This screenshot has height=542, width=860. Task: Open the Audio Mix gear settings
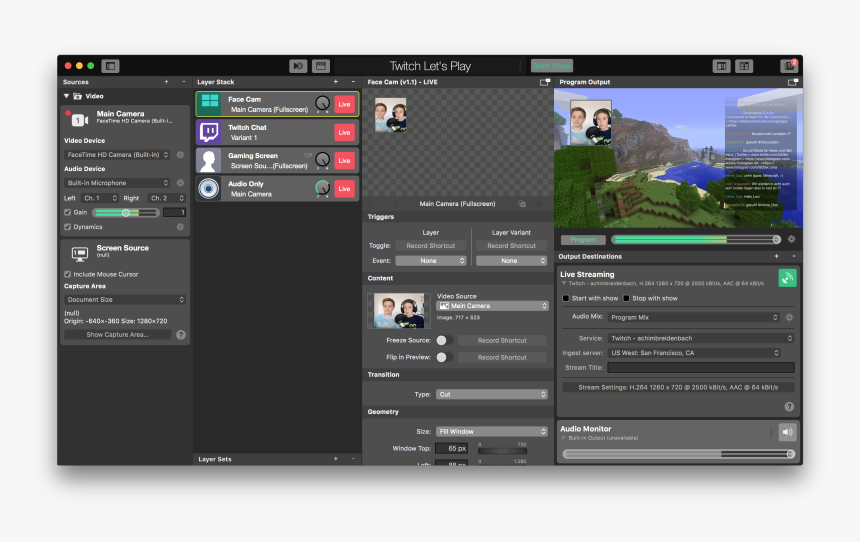point(789,317)
